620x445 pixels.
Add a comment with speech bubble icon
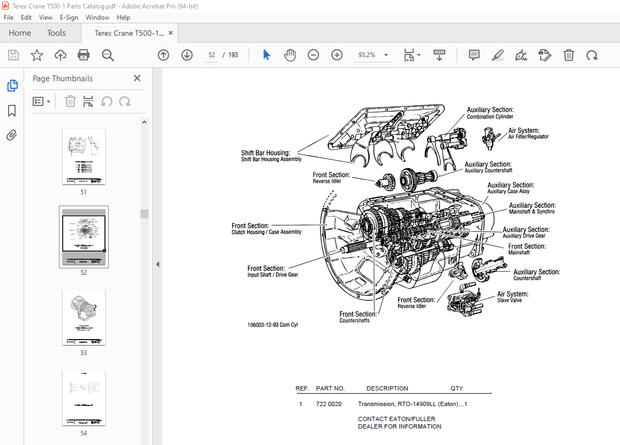pyautogui.click(x=474, y=55)
